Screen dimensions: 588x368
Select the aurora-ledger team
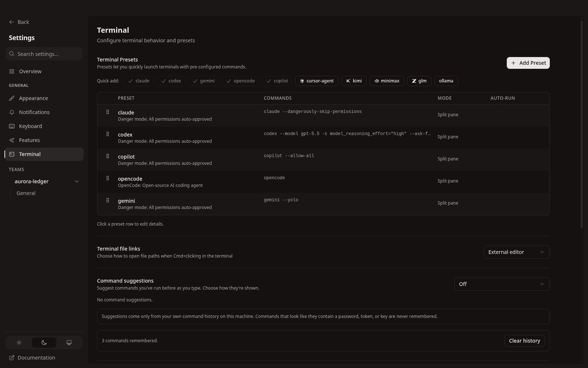pyautogui.click(x=32, y=181)
